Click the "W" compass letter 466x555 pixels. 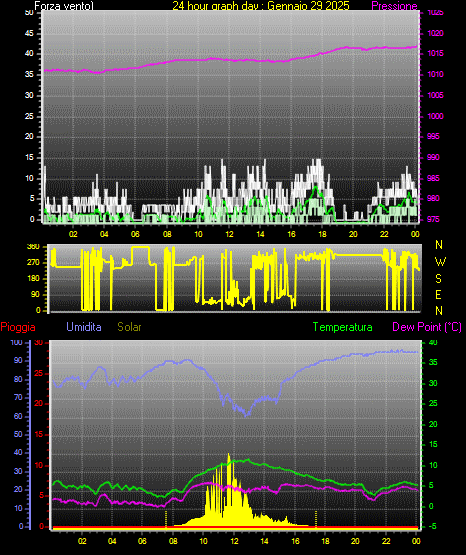coord(440,262)
